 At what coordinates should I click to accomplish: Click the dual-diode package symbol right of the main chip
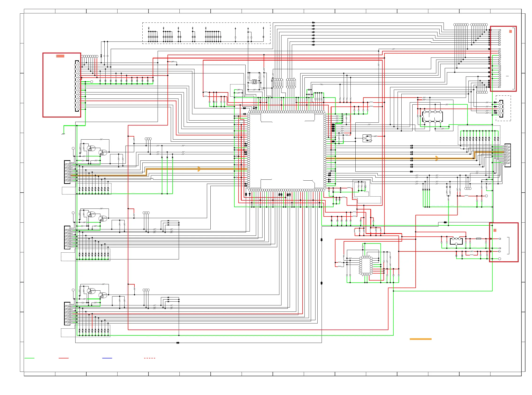click(367, 138)
